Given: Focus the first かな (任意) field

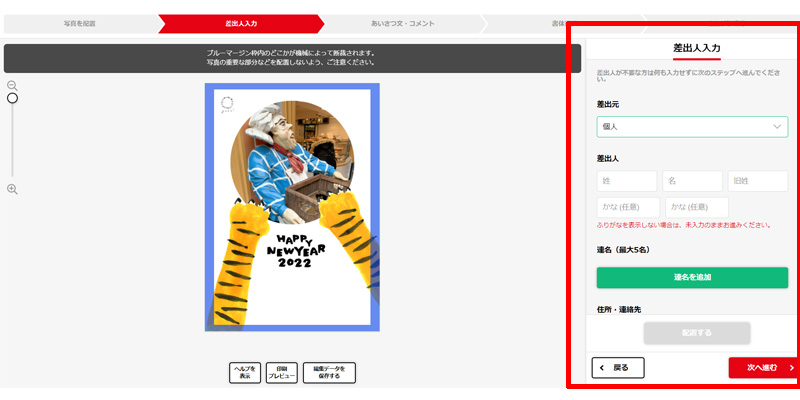Looking at the screenshot, I should pos(628,207).
